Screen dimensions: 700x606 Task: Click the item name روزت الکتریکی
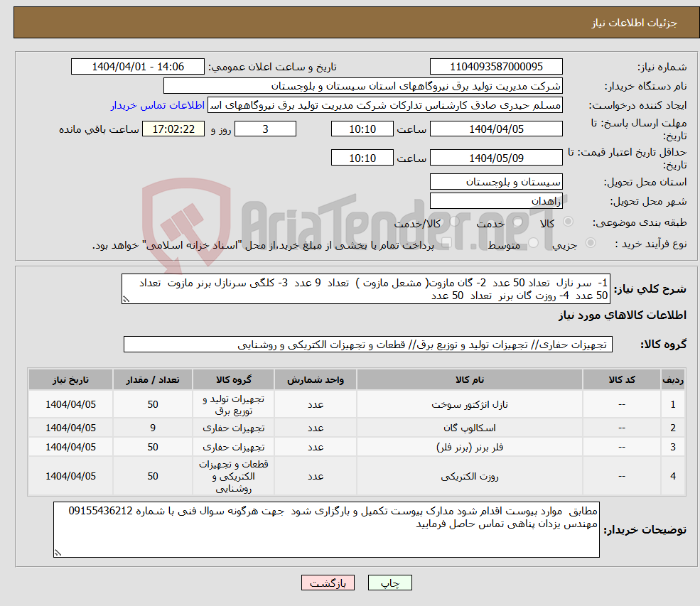pyautogui.click(x=469, y=477)
